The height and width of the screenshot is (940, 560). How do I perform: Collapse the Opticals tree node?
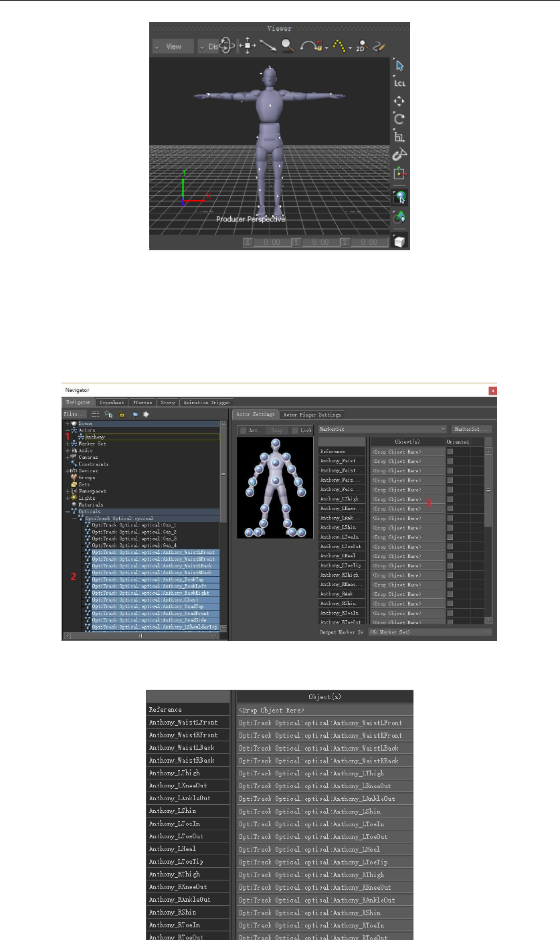point(68,511)
